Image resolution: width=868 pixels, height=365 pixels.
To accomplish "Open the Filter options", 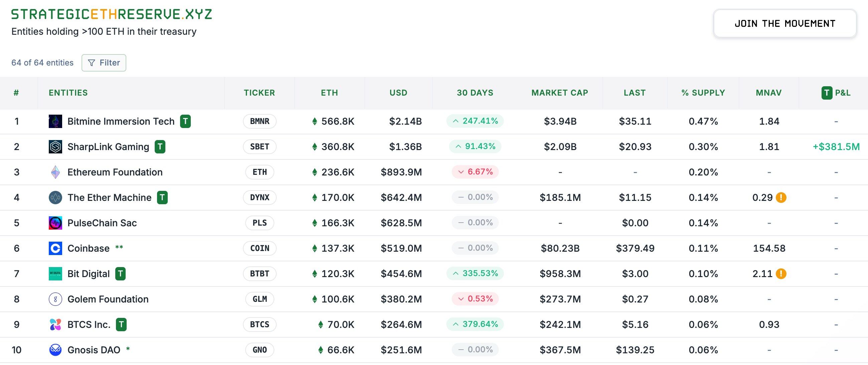I will pyautogui.click(x=104, y=63).
